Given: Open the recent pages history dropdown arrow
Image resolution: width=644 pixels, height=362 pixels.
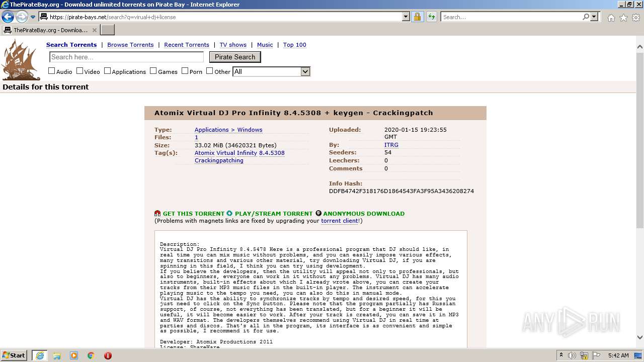Looking at the screenshot, I should click(x=33, y=17).
